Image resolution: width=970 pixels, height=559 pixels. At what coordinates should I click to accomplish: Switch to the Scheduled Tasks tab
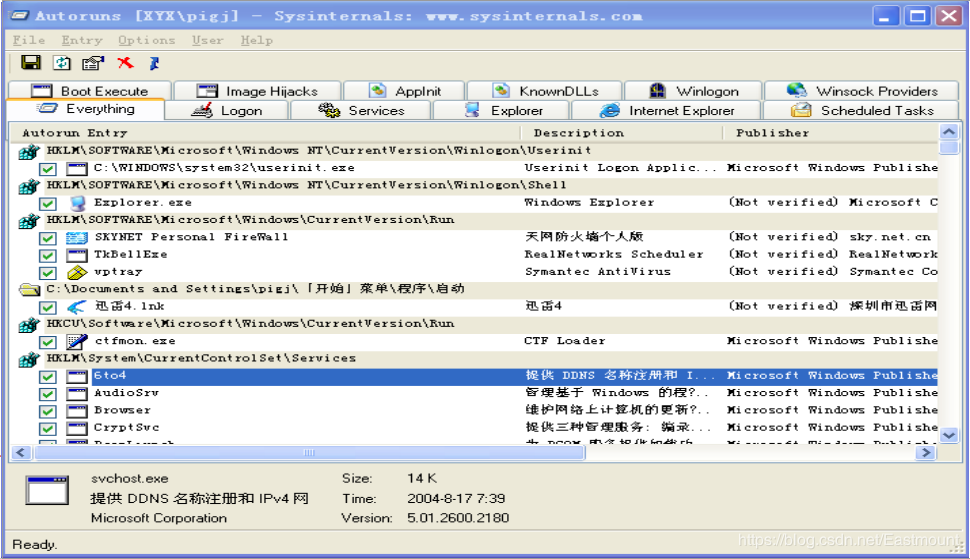coord(861,111)
